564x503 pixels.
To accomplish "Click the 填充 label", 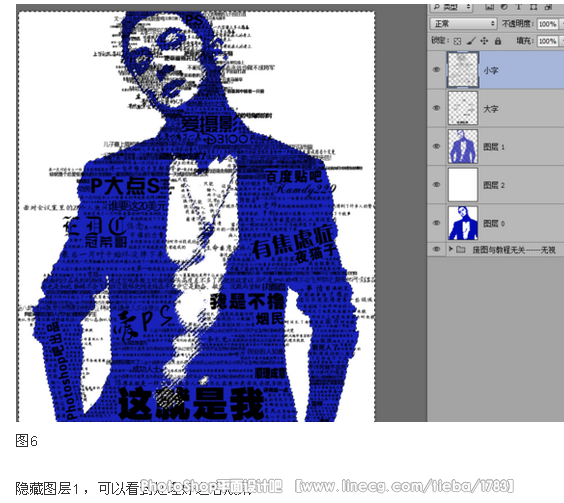I will pyautogui.click(x=525, y=41).
